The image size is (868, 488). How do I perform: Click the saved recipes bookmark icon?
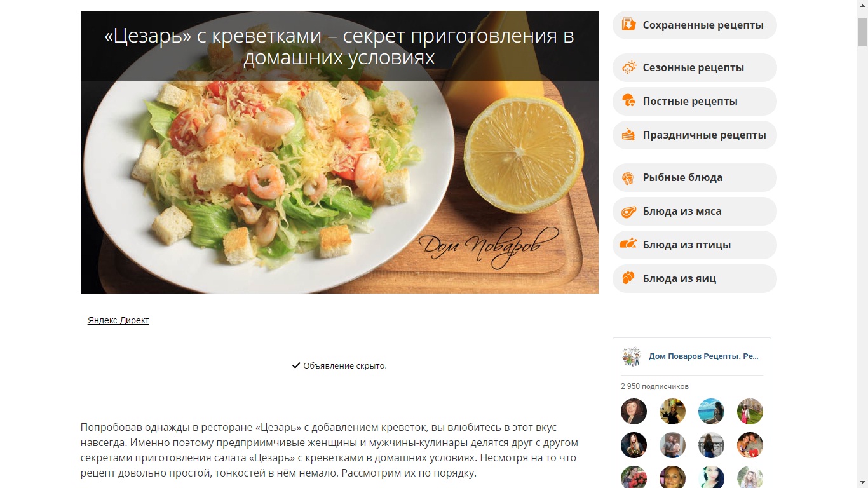click(x=628, y=25)
